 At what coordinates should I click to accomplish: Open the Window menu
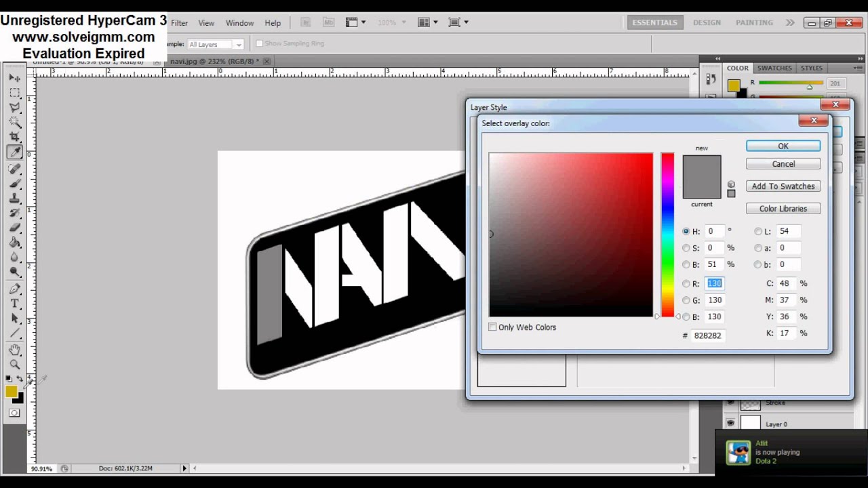239,23
